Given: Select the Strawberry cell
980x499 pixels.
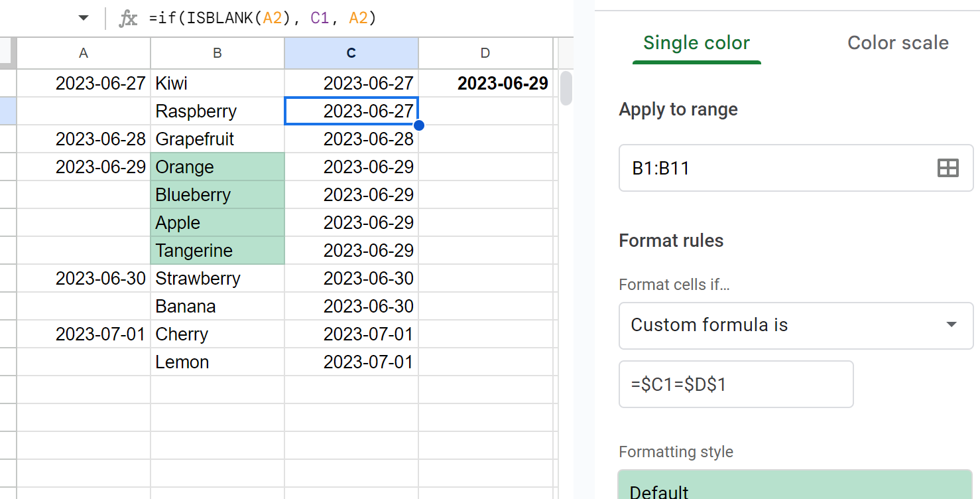Looking at the screenshot, I should (x=217, y=278).
